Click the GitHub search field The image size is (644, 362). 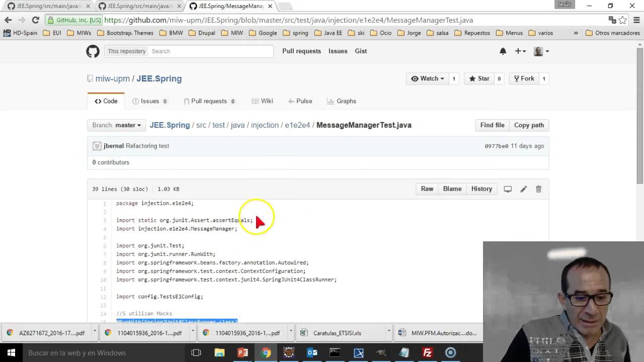[x=211, y=51]
